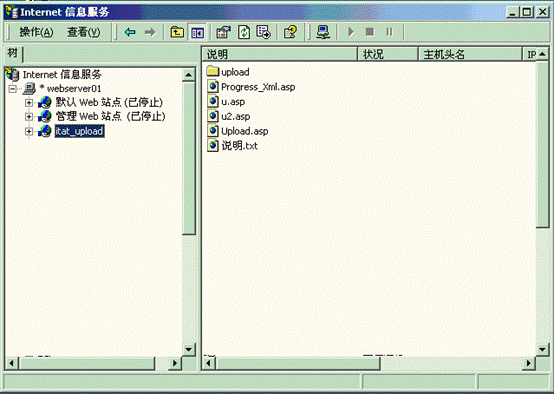Screen dimensions: 554x394
Task: Pause the selected site with pause button
Action: [389, 33]
